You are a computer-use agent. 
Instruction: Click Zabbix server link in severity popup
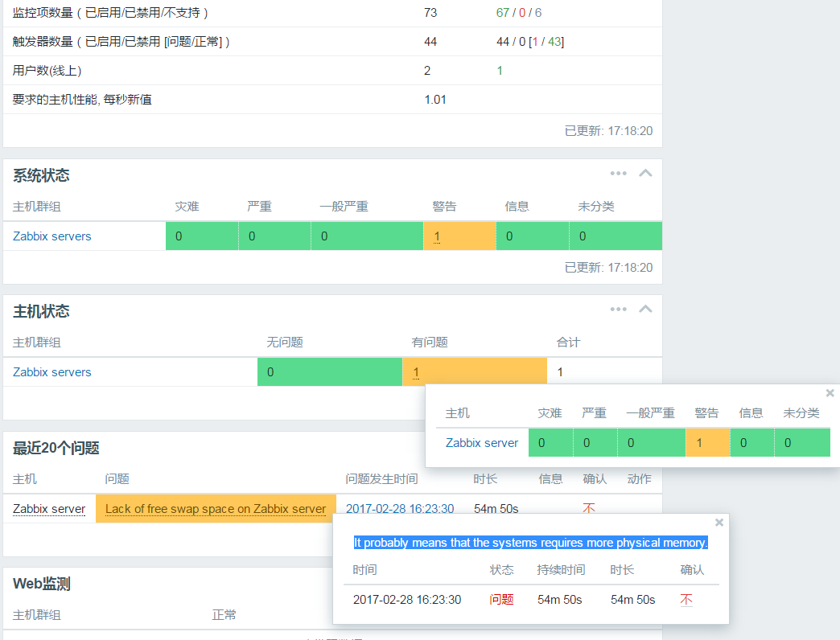[482, 443]
